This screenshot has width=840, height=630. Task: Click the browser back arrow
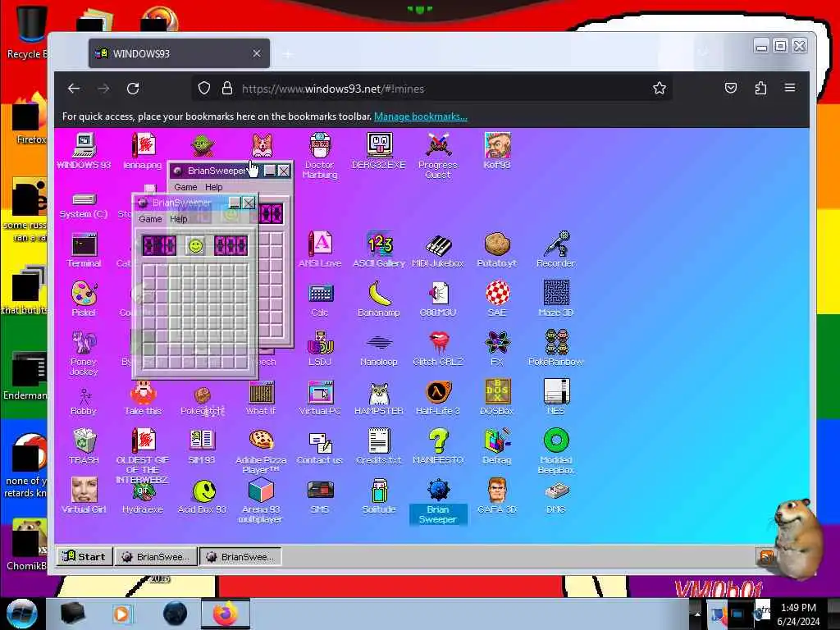pyautogui.click(x=74, y=89)
